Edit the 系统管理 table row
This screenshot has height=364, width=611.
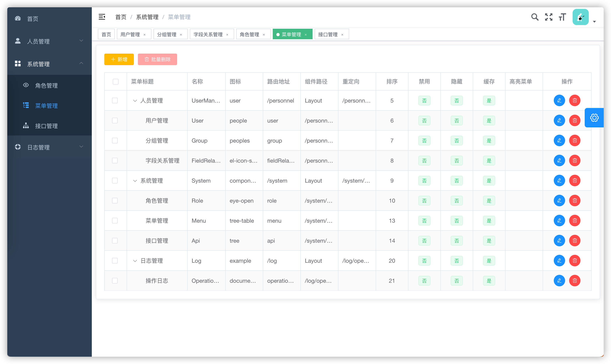click(559, 181)
